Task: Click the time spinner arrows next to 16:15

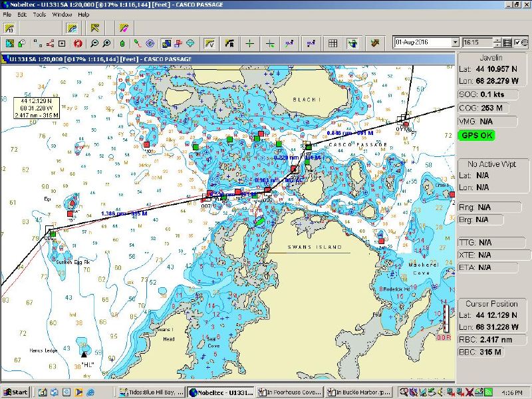Action: pos(497,43)
